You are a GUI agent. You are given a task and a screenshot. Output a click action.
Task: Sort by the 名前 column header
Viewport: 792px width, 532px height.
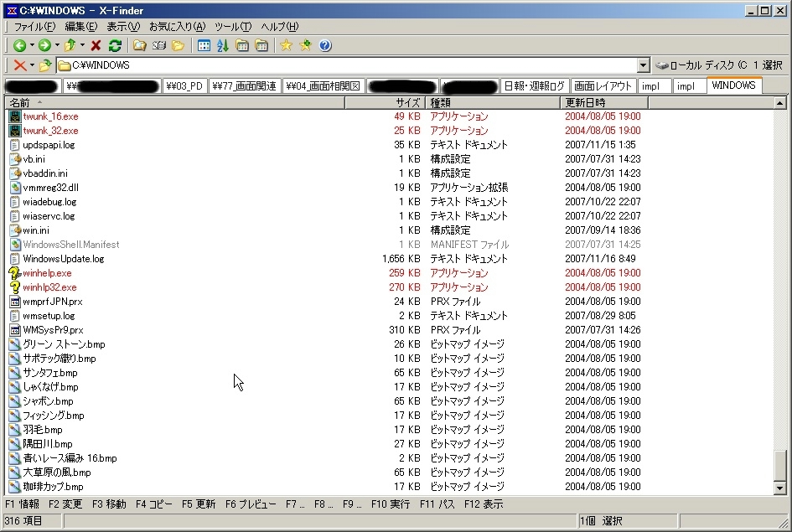pyautogui.click(x=175, y=103)
